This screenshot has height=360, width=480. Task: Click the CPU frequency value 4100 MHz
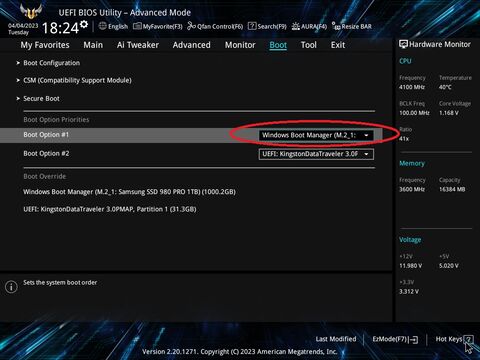412,87
